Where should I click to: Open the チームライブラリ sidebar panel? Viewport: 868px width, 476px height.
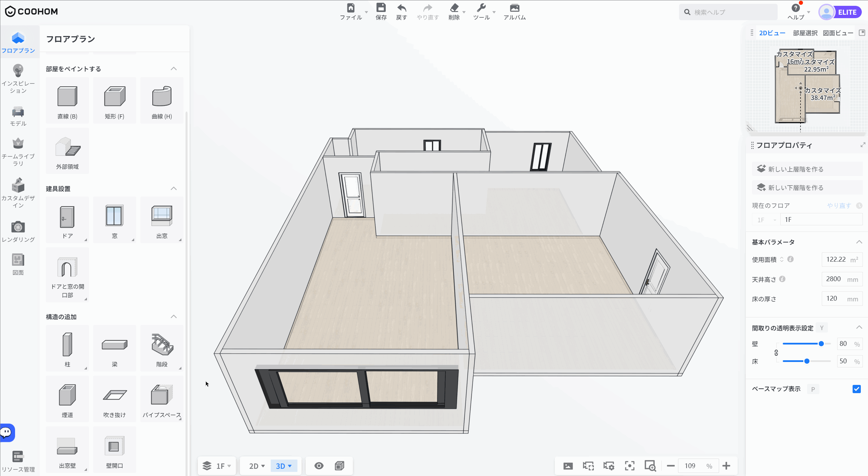point(18,152)
